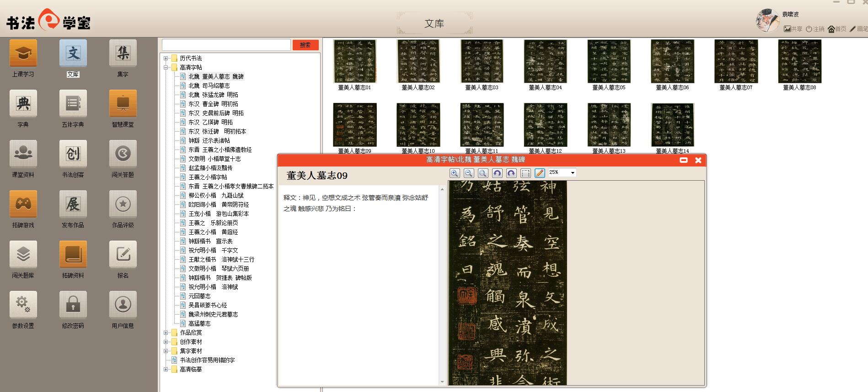Launch 智慧课堂
The height and width of the screenshot is (392, 868).
pos(123,104)
